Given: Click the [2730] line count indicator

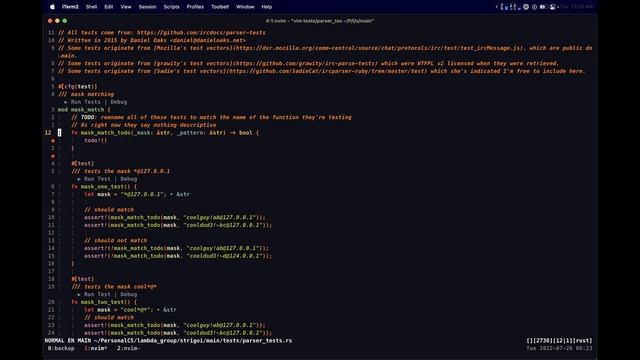Looking at the screenshot, I should (543, 340).
